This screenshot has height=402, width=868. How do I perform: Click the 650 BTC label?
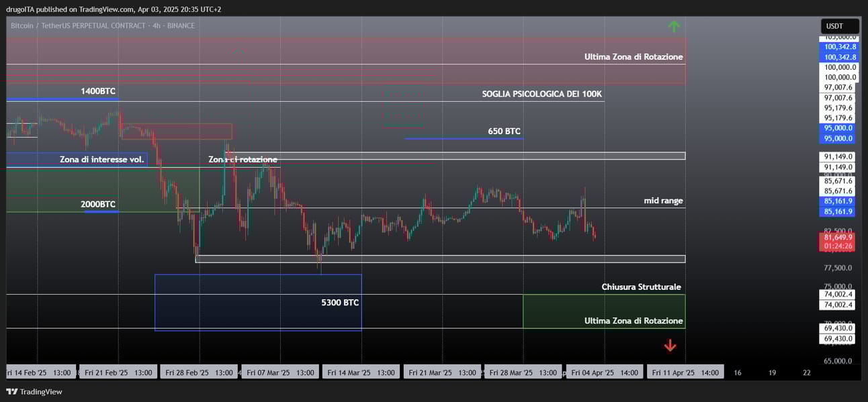pyautogui.click(x=504, y=131)
